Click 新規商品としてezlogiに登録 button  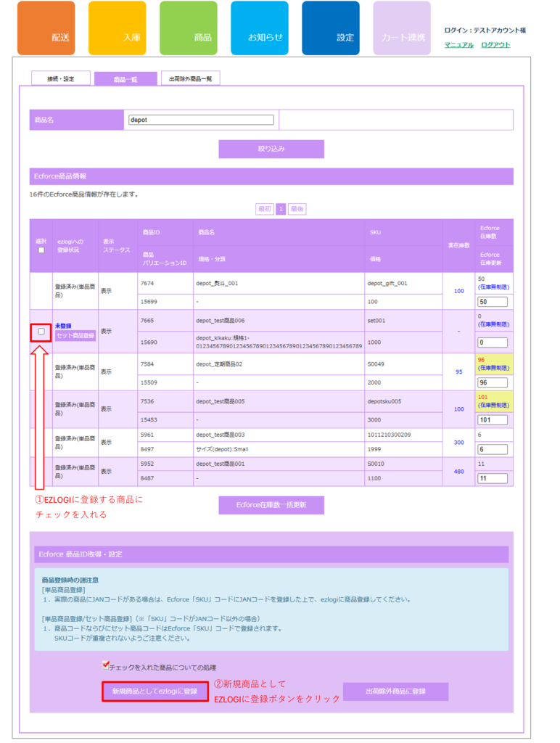155,691
